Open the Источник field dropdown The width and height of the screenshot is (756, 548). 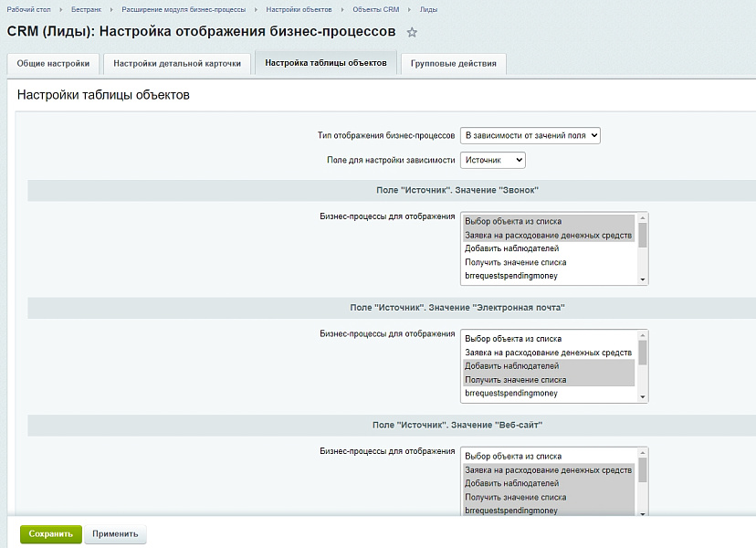point(493,160)
